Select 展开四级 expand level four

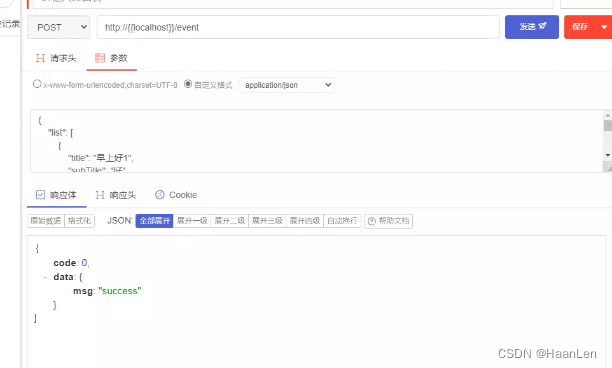(305, 221)
